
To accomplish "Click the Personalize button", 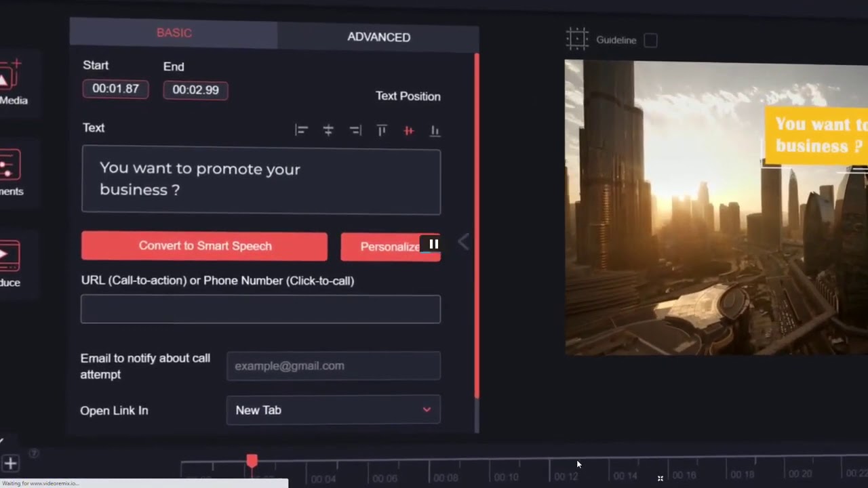I will [391, 247].
